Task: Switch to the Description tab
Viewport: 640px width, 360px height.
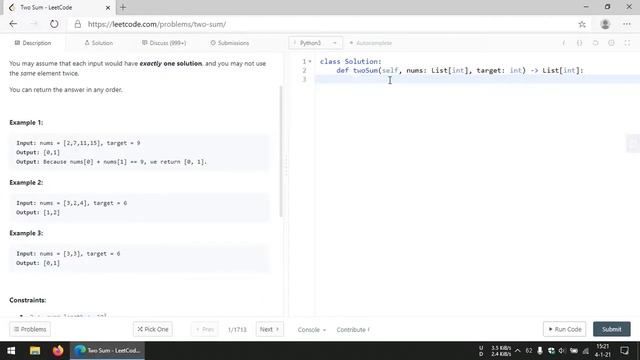Action: click(x=33, y=43)
